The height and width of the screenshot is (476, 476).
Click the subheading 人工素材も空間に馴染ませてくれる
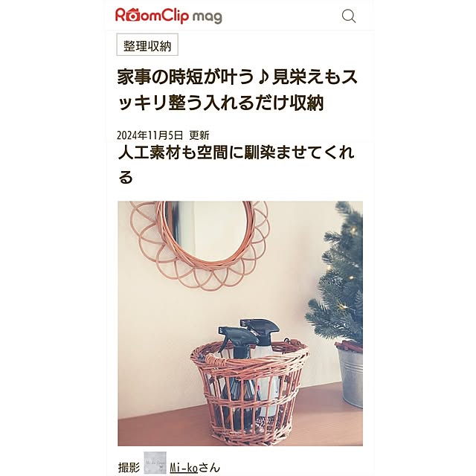(x=236, y=164)
